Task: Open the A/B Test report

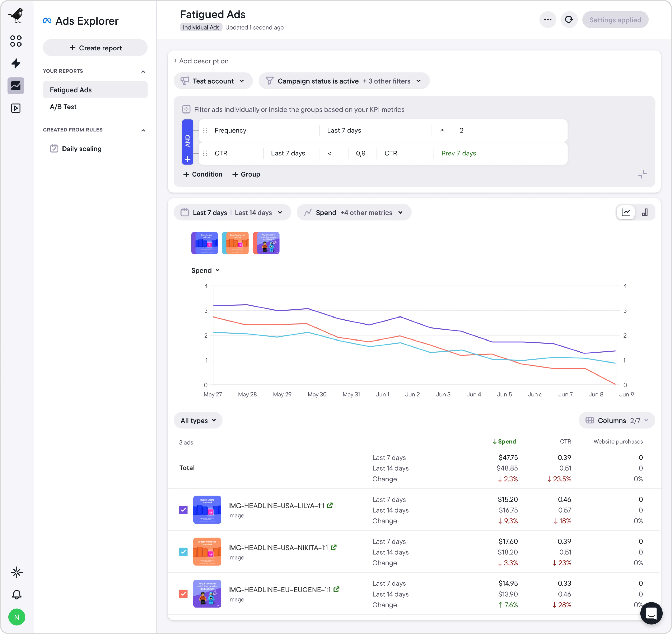Action: click(x=63, y=107)
